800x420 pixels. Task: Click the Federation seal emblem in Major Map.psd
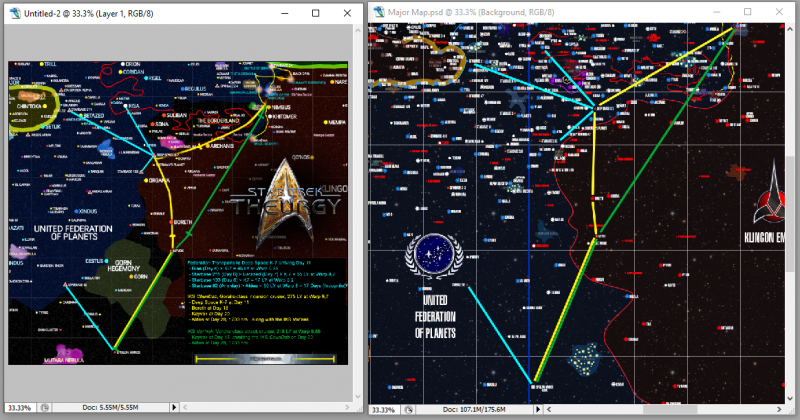pyautogui.click(x=434, y=256)
